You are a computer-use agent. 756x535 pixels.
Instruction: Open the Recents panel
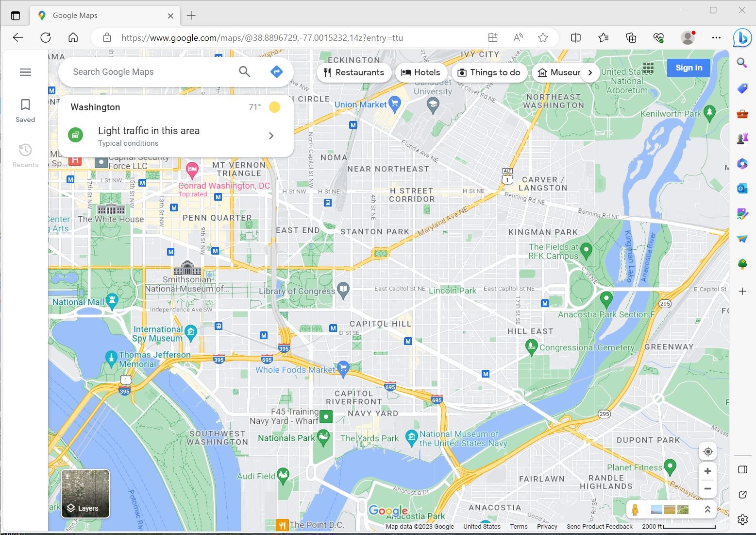click(25, 155)
